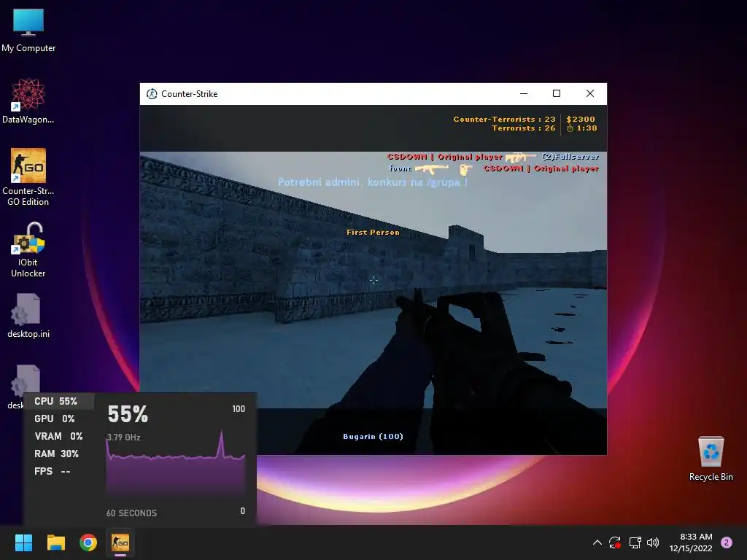
Task: Select the IObit Unlocker desktop shortcut
Action: (28, 250)
